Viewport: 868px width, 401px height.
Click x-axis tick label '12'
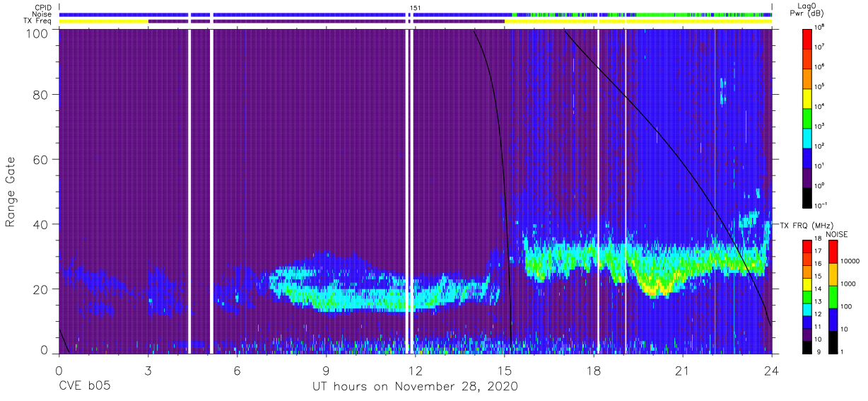415,371
